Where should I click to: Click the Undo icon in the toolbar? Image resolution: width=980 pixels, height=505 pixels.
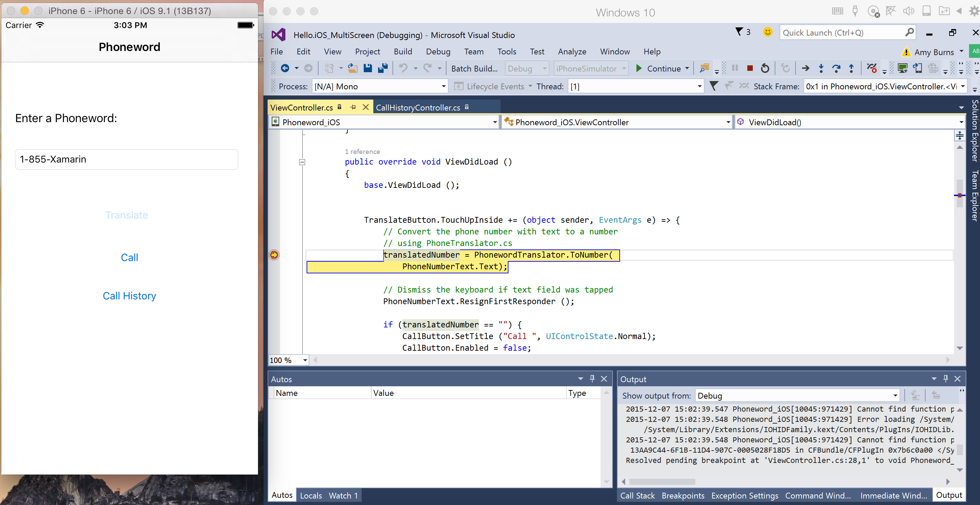(403, 68)
